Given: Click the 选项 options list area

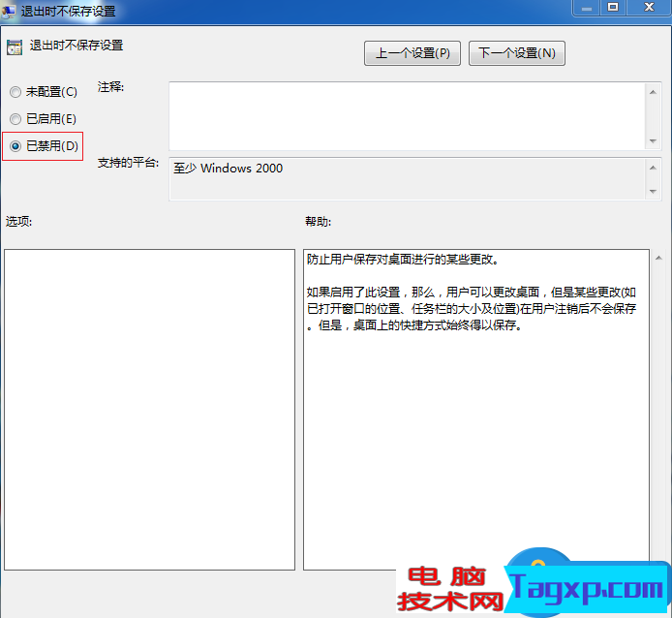Looking at the screenshot, I should pyautogui.click(x=149, y=410).
